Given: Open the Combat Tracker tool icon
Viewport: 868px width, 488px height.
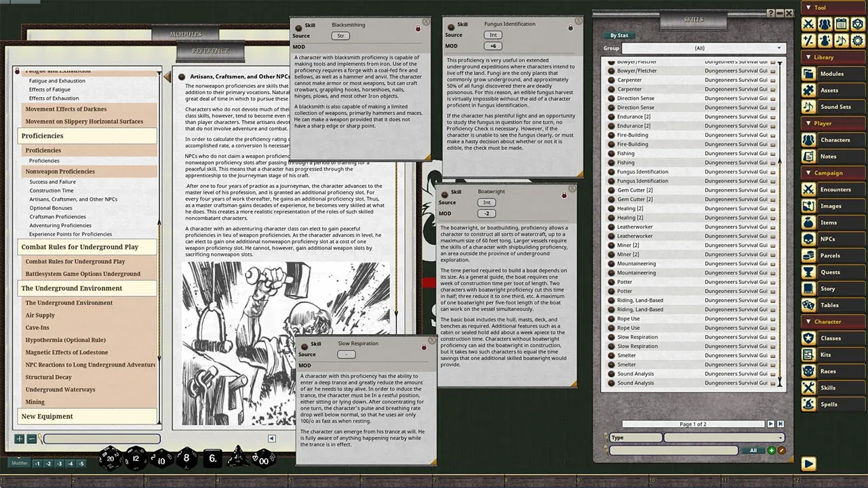Looking at the screenshot, I should tap(808, 24).
